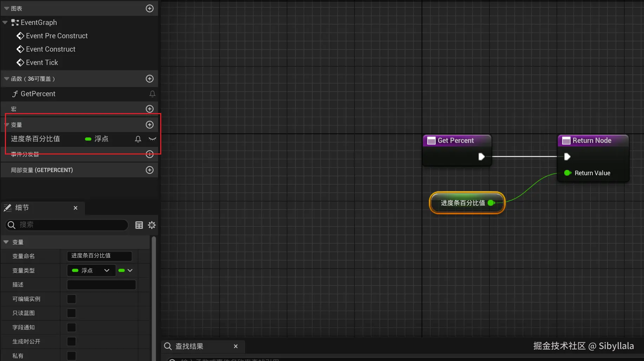Edit the 变量命名 name field

[x=100, y=256]
